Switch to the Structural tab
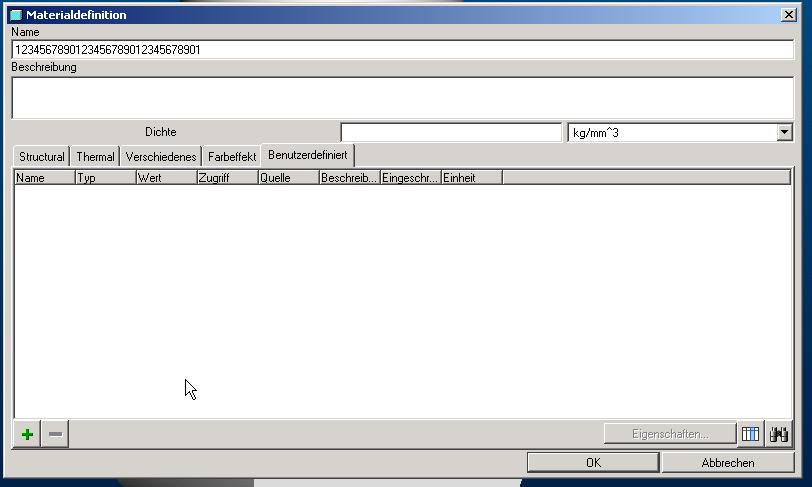The width and height of the screenshot is (812, 487). click(41, 156)
